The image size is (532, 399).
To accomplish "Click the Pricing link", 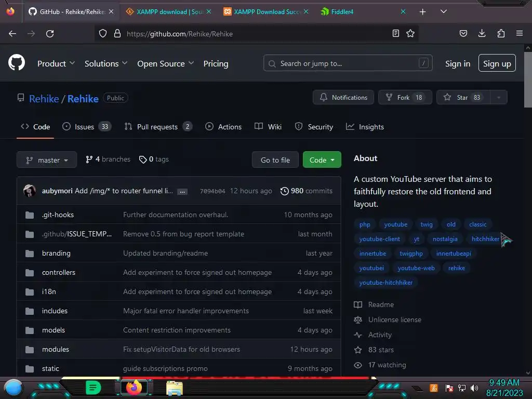I will click(x=216, y=63).
